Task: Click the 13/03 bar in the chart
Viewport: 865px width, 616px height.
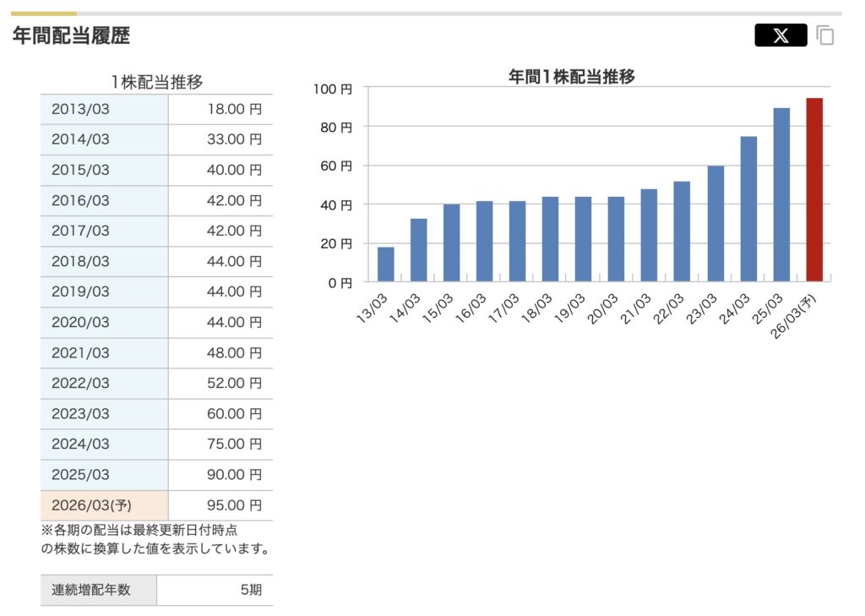Action: click(385, 264)
